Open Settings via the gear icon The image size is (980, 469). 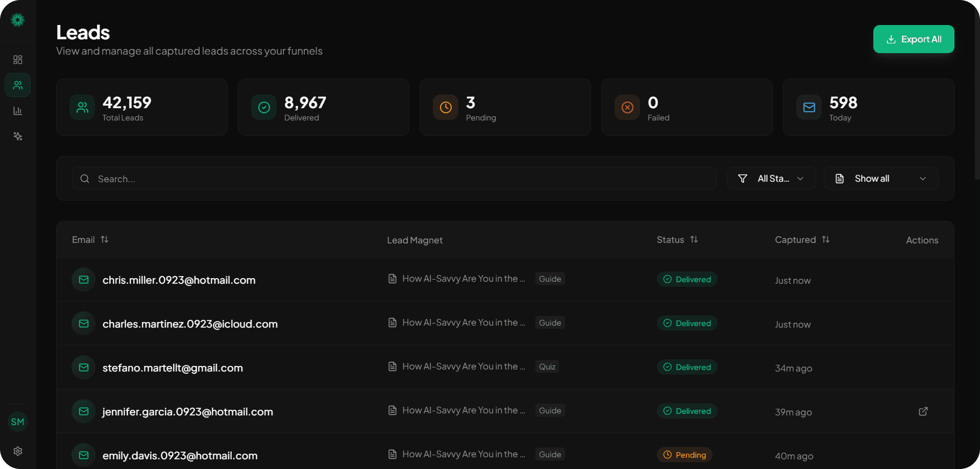[x=17, y=451]
